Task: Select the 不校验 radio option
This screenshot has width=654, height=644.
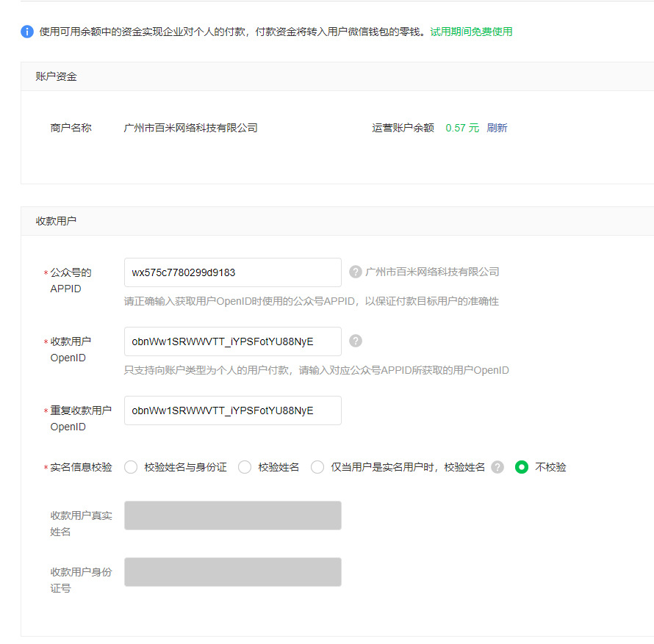Action: click(x=522, y=467)
